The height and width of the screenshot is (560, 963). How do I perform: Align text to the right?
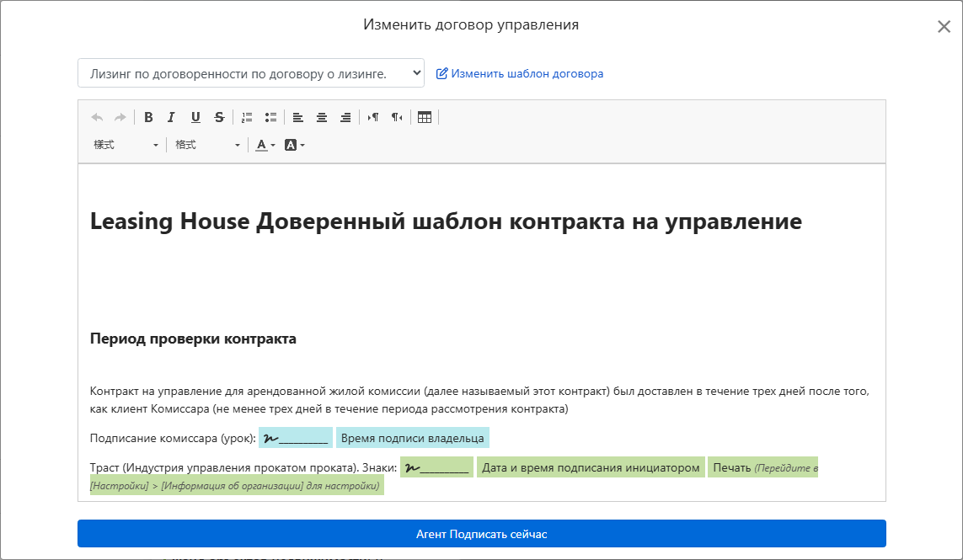[345, 117]
